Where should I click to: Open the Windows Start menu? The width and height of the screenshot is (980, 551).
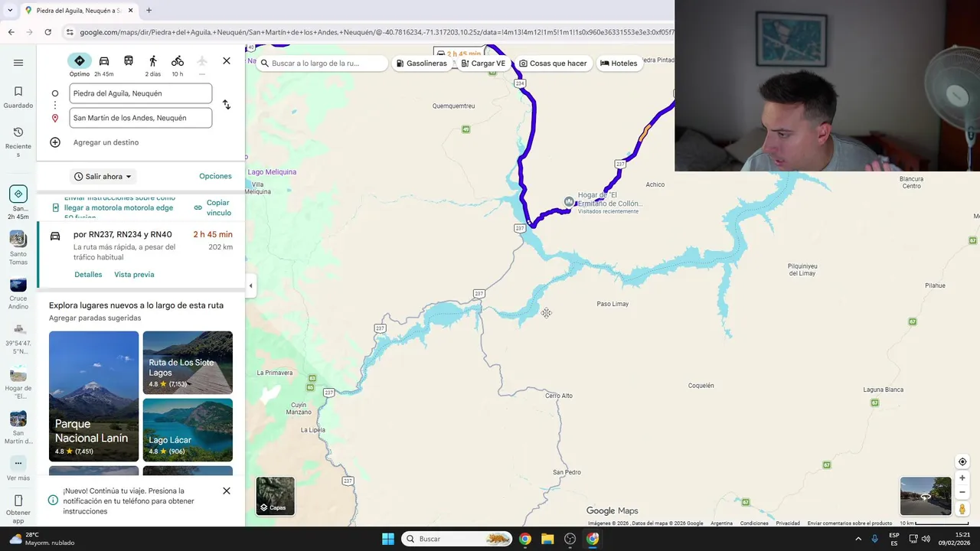tap(388, 539)
